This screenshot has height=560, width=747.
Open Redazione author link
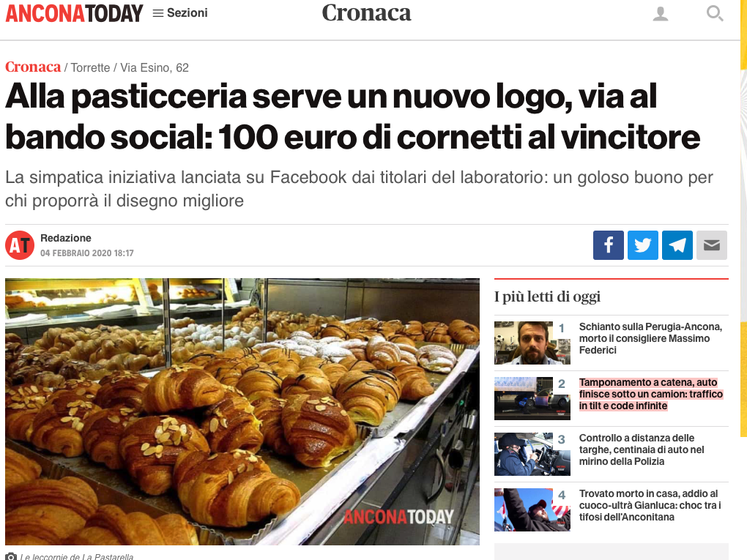coord(66,238)
